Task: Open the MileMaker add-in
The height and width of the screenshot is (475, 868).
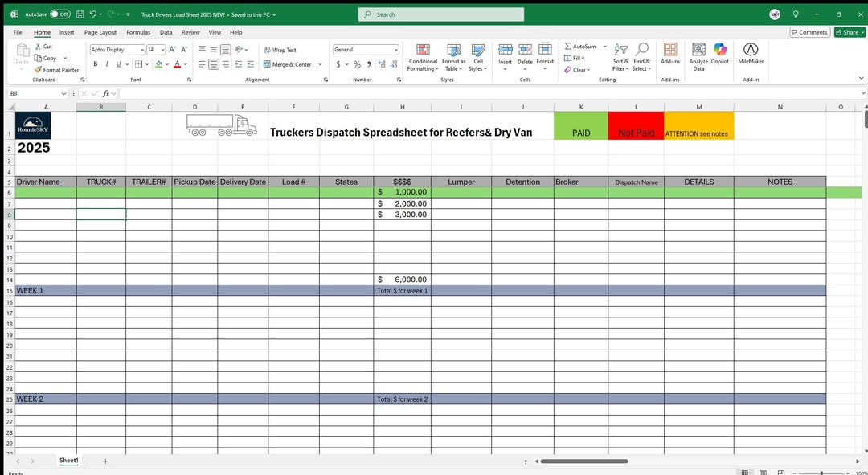Action: [x=751, y=55]
